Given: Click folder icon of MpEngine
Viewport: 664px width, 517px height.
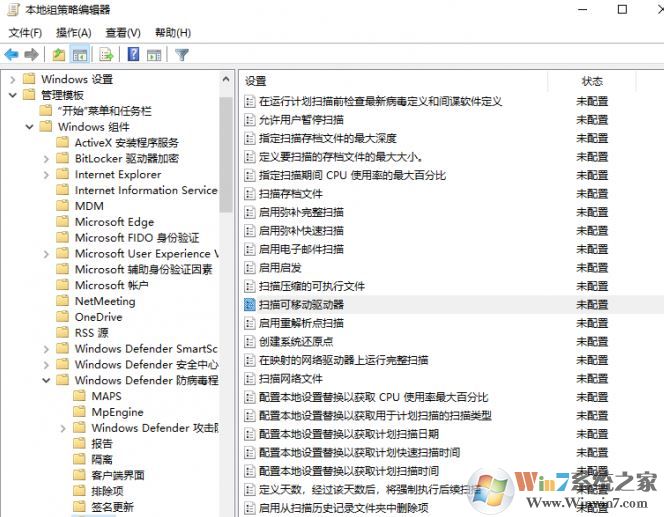Looking at the screenshot, I should click(x=79, y=412).
